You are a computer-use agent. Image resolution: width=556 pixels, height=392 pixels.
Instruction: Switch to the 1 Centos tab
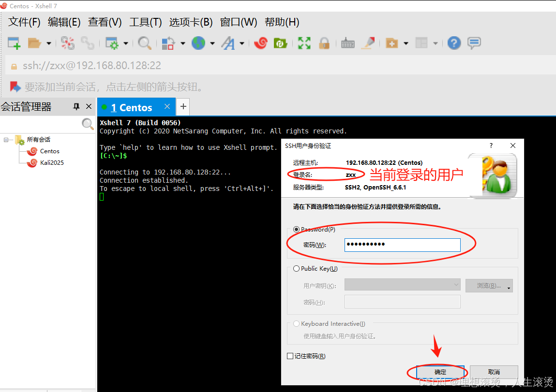pos(131,107)
